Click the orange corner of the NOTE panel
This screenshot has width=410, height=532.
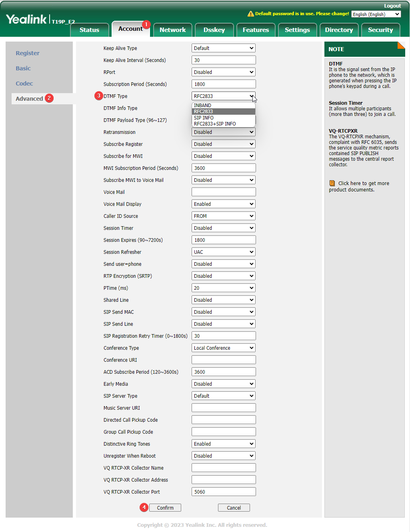[x=401, y=45]
